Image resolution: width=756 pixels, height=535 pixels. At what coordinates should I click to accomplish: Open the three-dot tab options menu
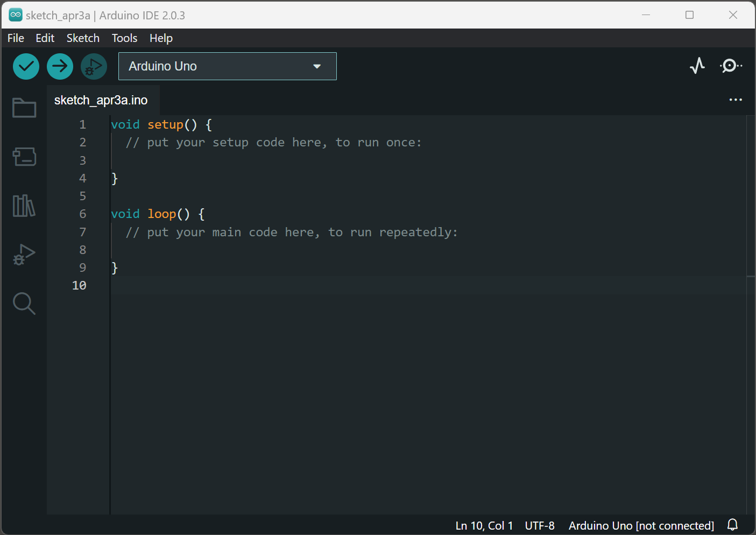[736, 100]
